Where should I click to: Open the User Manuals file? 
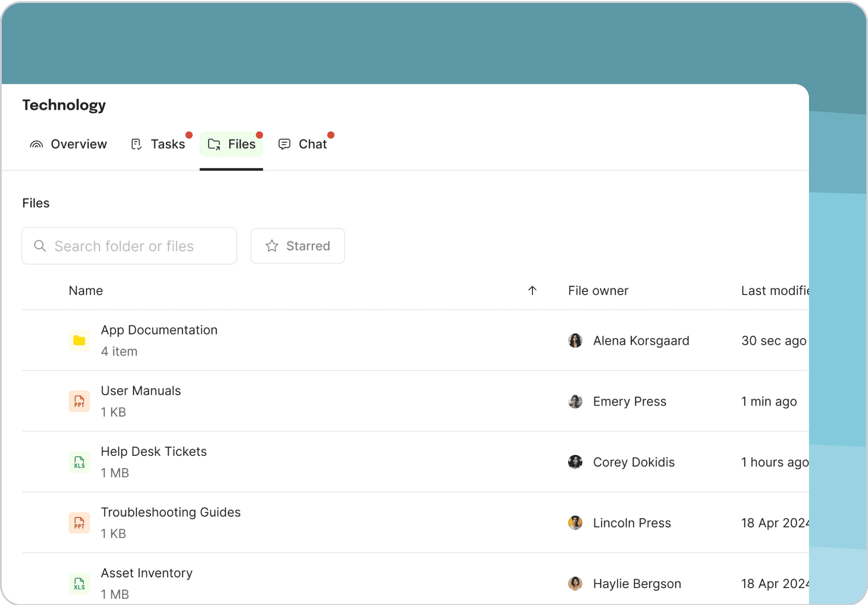tap(141, 390)
